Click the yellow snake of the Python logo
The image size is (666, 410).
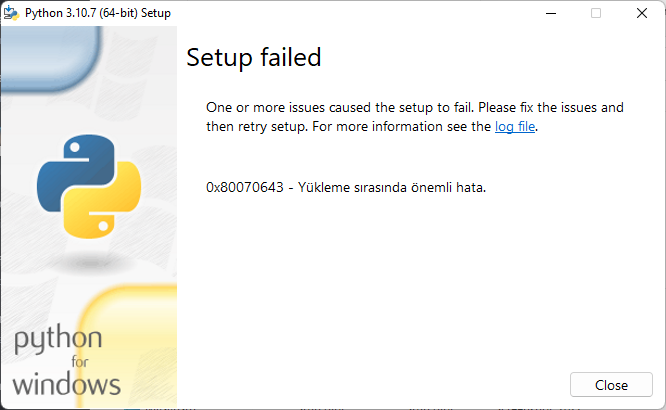(x=106, y=205)
